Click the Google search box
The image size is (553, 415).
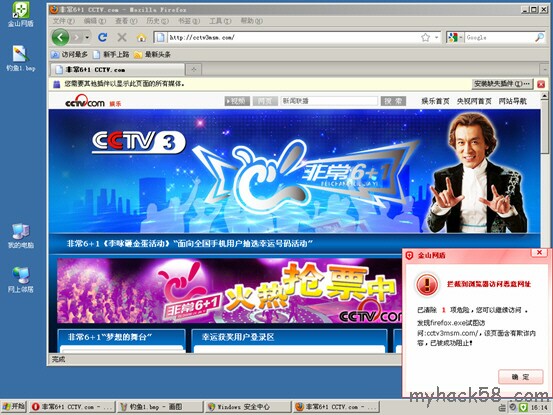[x=499, y=37]
